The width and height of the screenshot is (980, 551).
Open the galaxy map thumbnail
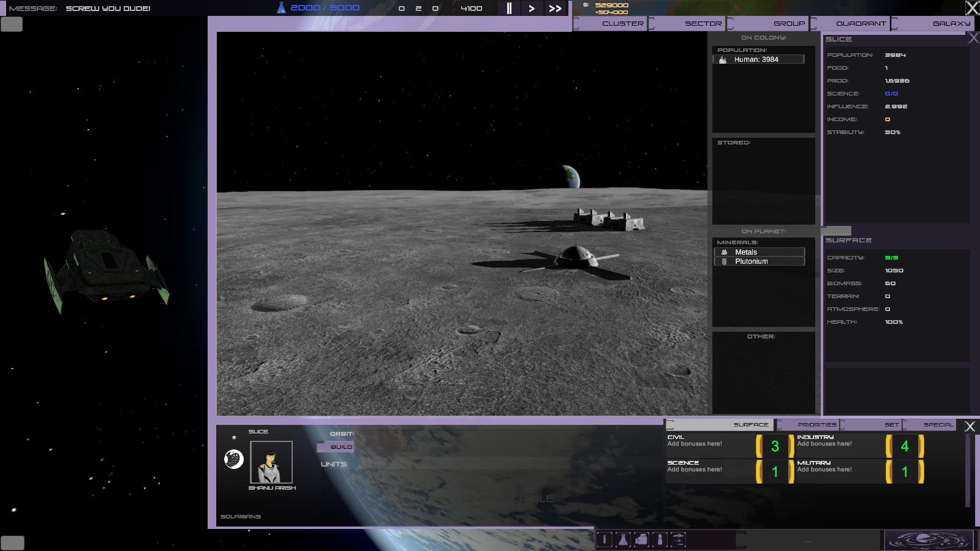(929, 540)
